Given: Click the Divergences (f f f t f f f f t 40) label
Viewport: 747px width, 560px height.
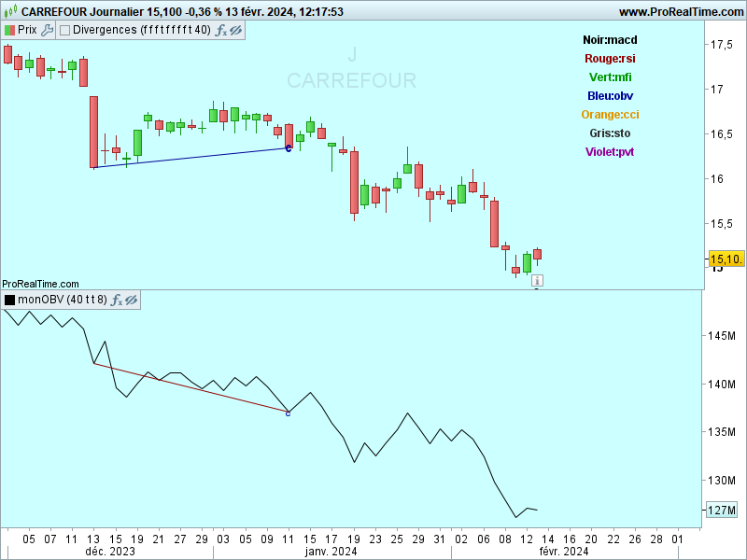Looking at the screenshot, I should pos(142,30).
